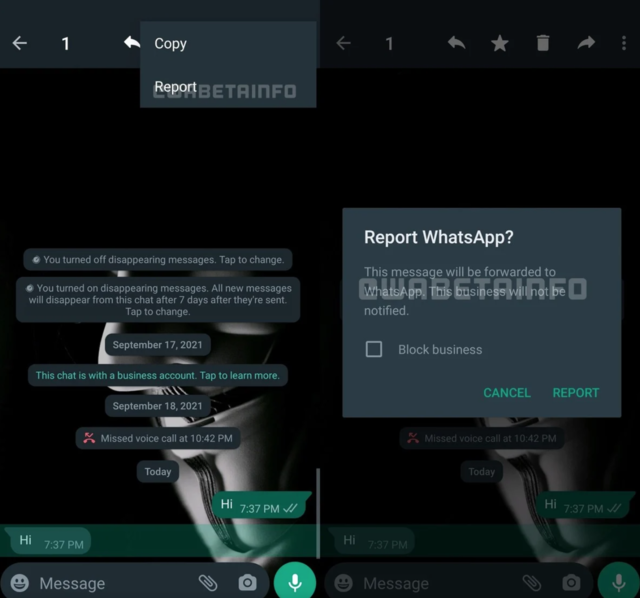Tap the 'Today' date label in left screen
The height and width of the screenshot is (598, 640).
point(158,471)
